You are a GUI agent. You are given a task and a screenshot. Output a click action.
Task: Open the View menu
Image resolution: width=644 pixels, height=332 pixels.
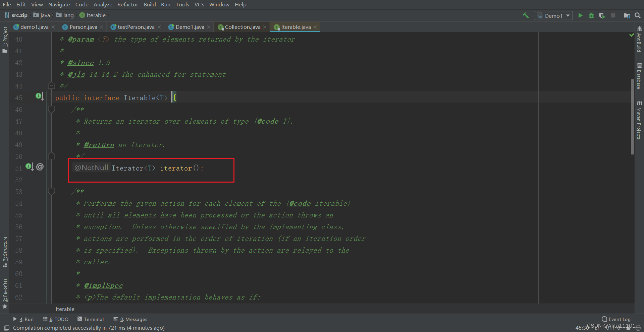coord(37,4)
